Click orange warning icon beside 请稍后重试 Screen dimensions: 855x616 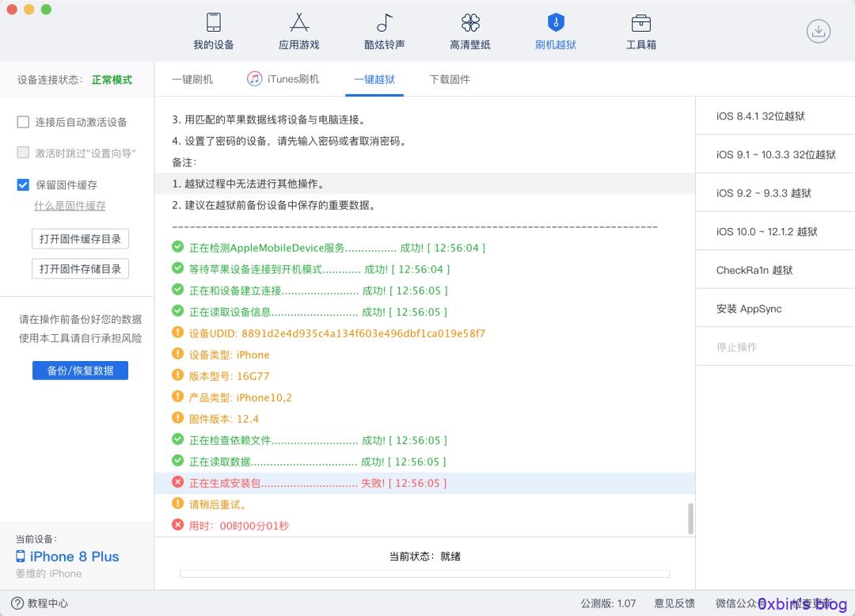[178, 504]
